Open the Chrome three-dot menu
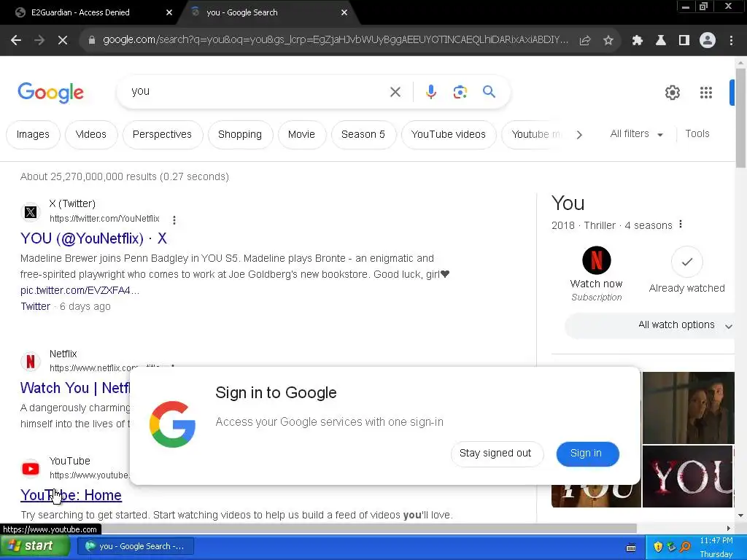The width and height of the screenshot is (747, 560). pyautogui.click(x=731, y=41)
